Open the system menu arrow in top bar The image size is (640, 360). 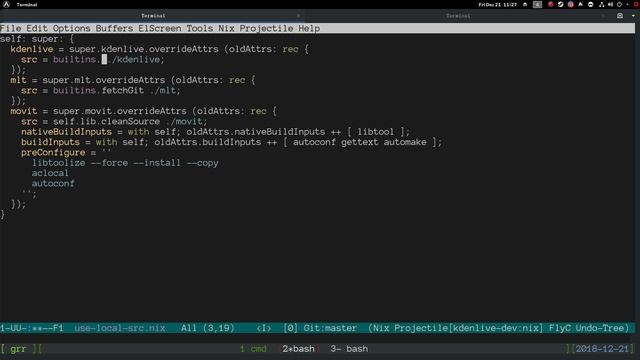pos(627,4)
